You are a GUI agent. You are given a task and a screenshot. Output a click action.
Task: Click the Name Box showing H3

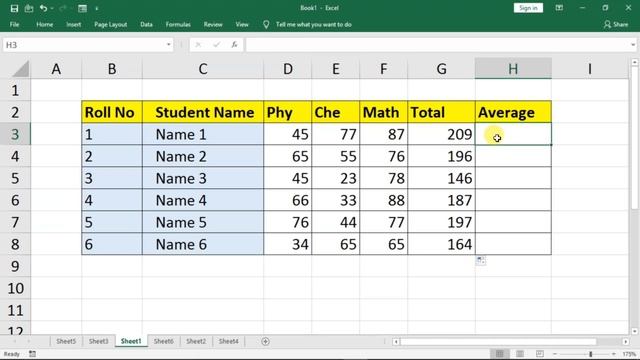click(x=84, y=44)
